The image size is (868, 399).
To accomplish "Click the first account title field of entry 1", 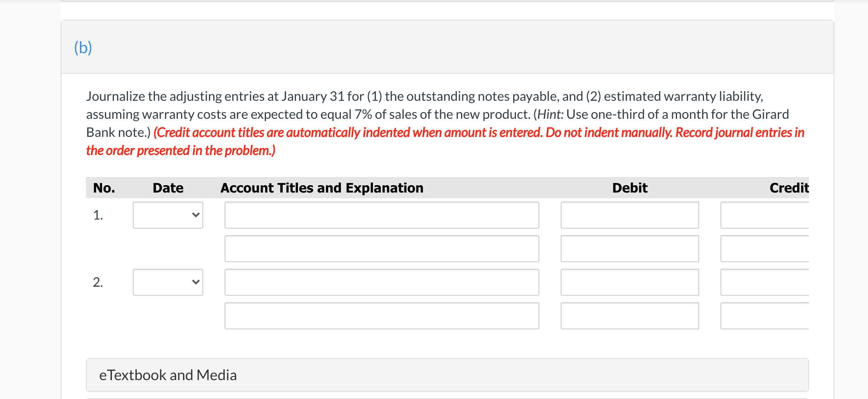I will [x=382, y=215].
